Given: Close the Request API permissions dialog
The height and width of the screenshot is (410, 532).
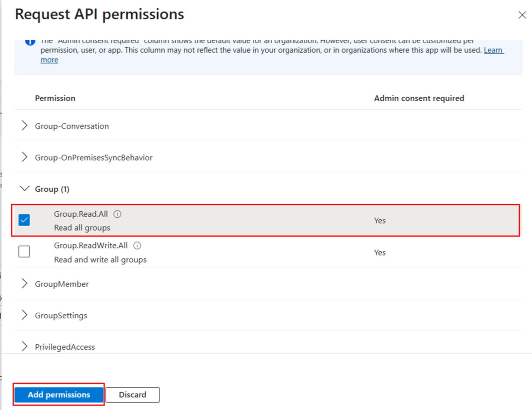Looking at the screenshot, I should pyautogui.click(x=522, y=15).
